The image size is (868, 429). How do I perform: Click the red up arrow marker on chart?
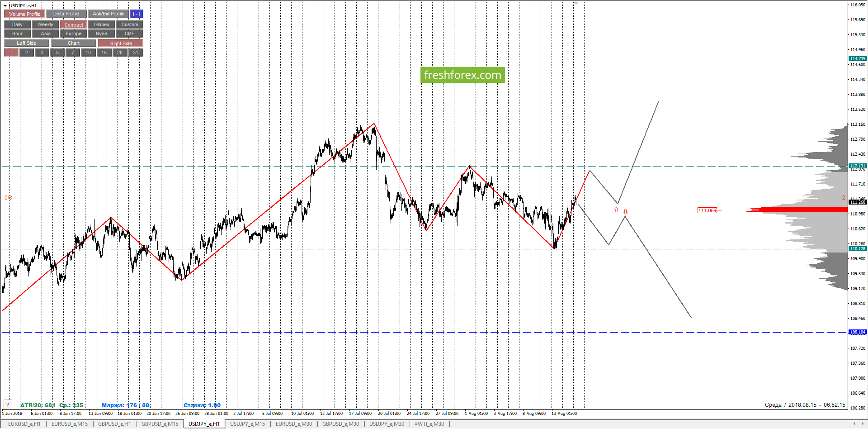[616, 210]
